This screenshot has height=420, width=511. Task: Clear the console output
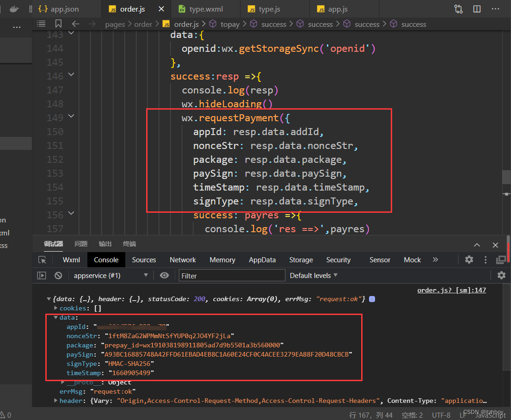(x=58, y=276)
